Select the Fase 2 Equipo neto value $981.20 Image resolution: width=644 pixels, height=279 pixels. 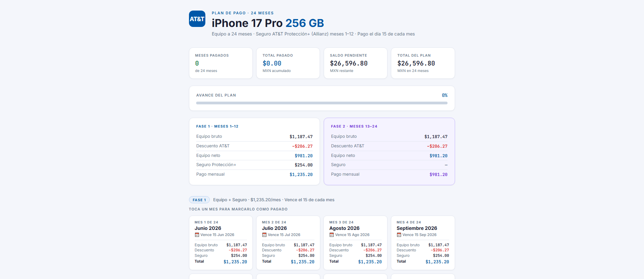point(438,156)
